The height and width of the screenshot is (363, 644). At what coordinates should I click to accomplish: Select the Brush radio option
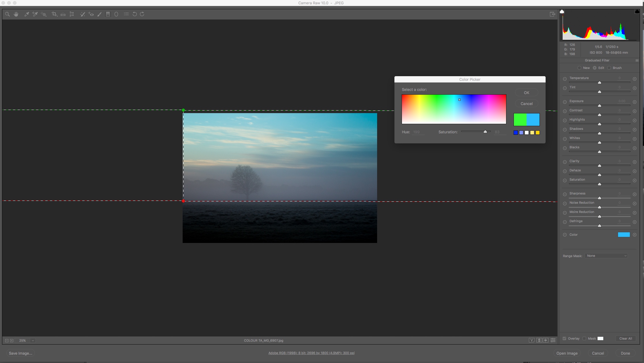pyautogui.click(x=609, y=68)
